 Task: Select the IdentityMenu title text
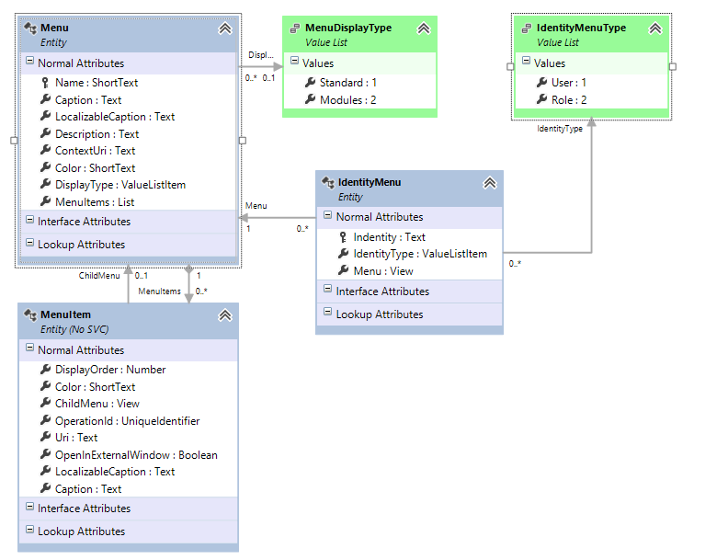370,182
